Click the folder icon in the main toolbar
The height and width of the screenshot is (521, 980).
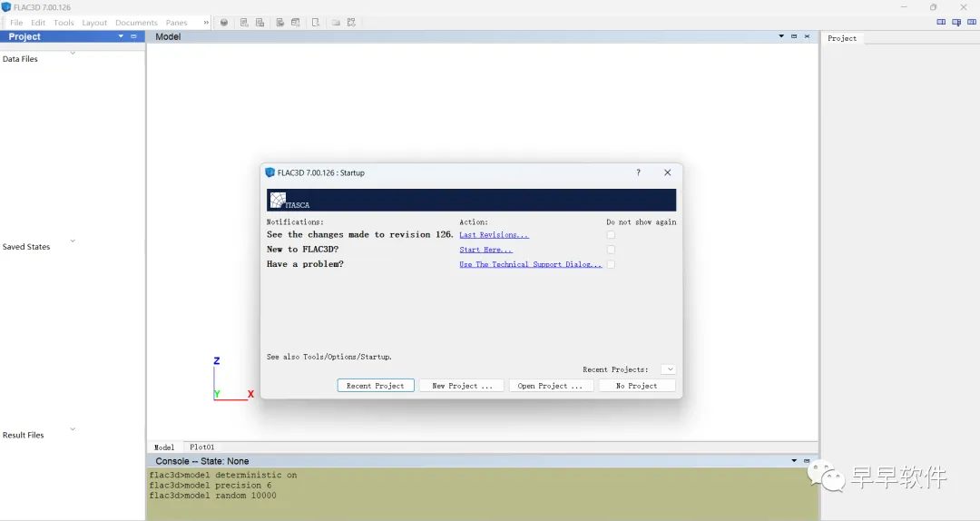tap(336, 23)
